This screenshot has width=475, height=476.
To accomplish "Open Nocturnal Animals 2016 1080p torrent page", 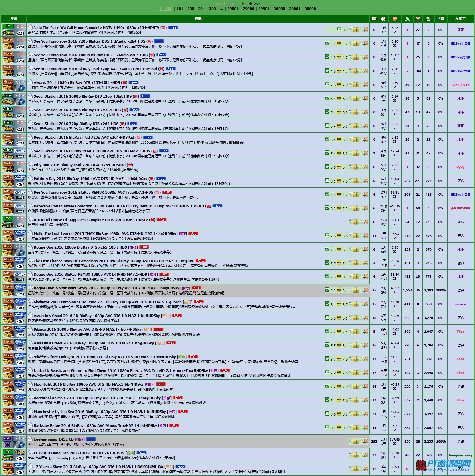I will click(97, 398).
